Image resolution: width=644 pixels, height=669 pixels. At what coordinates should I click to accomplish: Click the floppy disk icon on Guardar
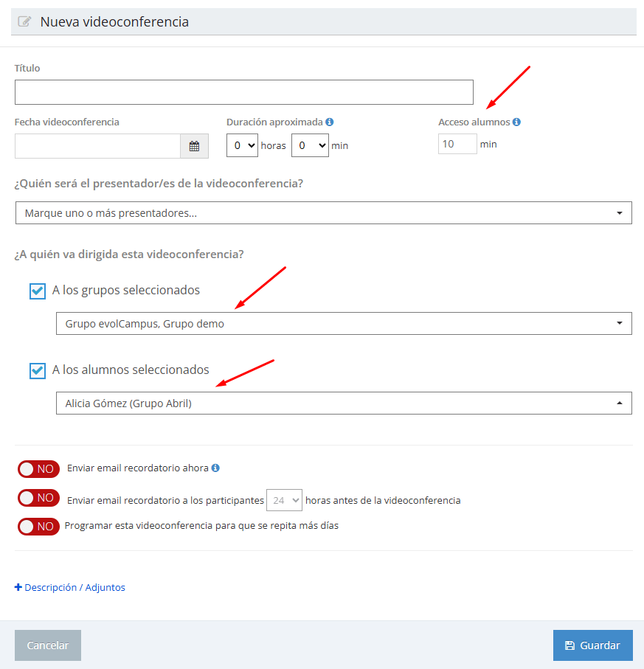(x=569, y=645)
